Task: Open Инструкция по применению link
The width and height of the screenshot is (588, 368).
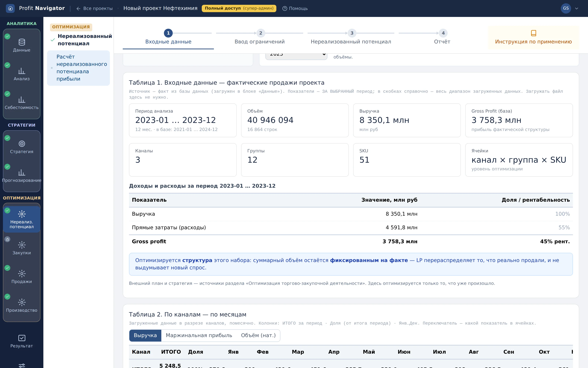Action: [x=533, y=38]
